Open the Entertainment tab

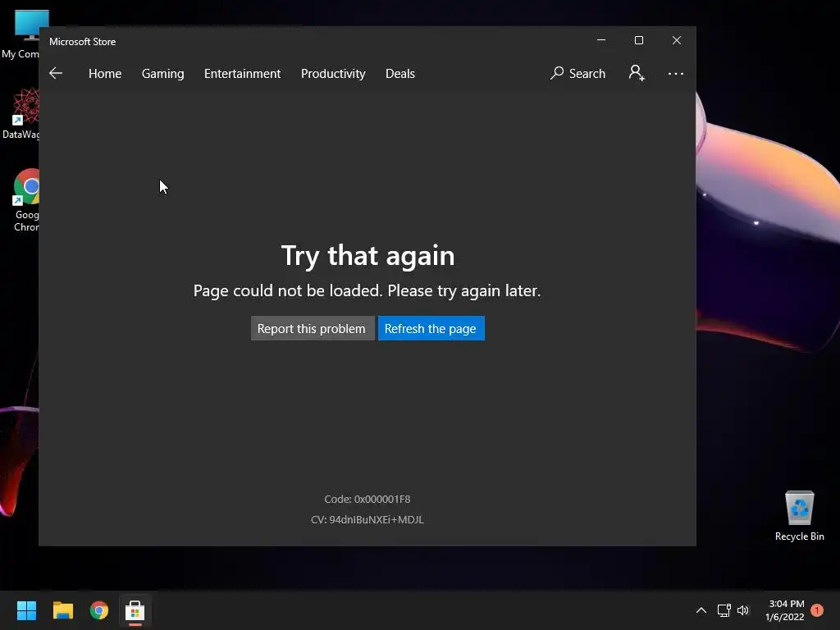(x=242, y=73)
